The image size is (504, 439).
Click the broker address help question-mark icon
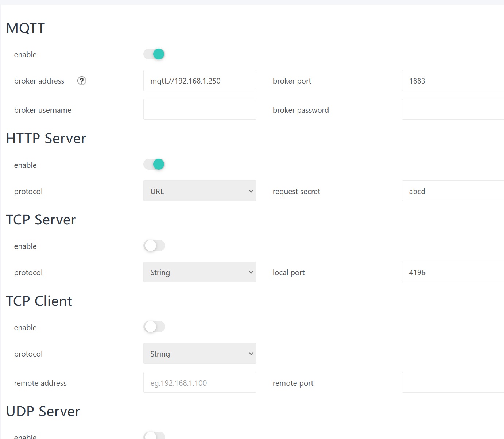[82, 81]
